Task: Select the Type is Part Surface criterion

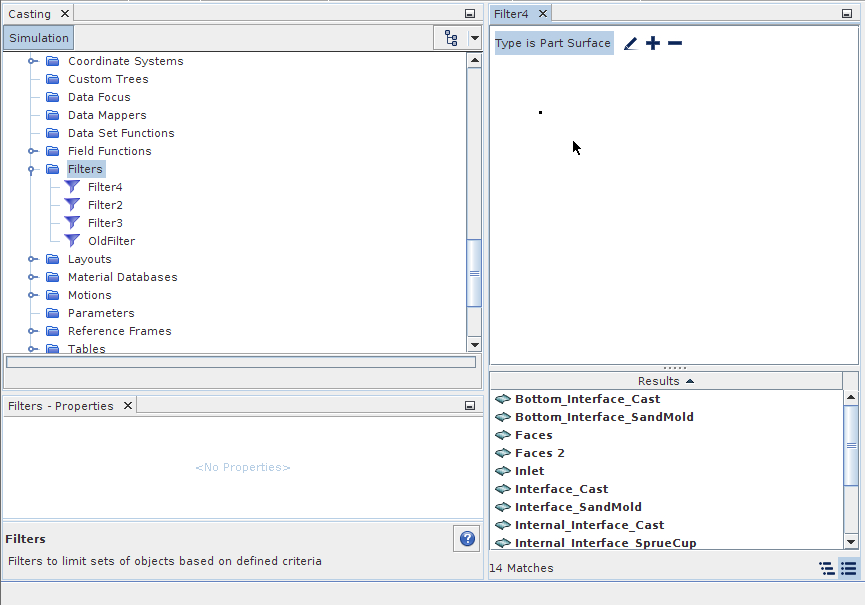Action: pos(553,43)
